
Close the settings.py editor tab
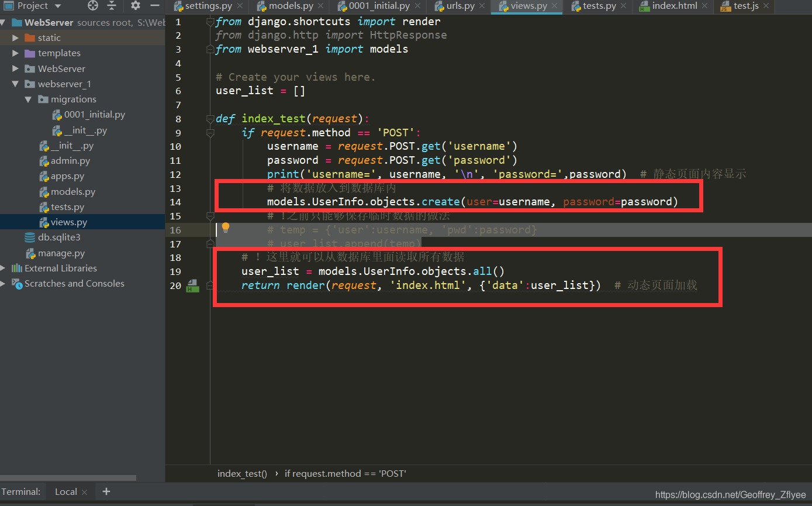pyautogui.click(x=240, y=6)
